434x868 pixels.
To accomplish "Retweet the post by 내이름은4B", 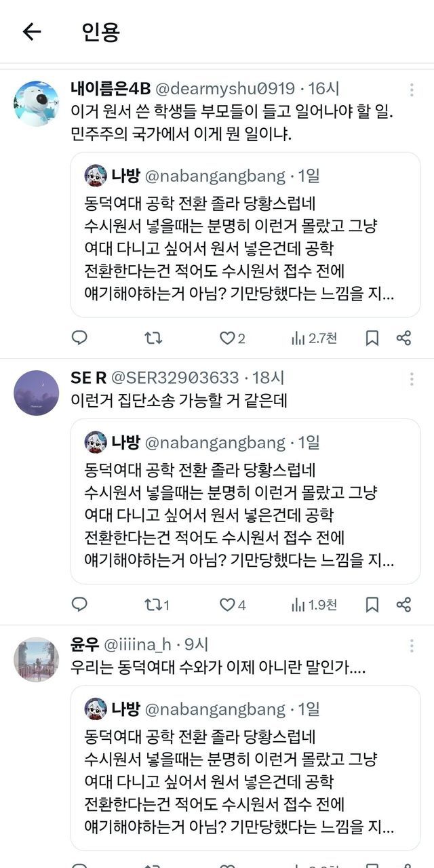I will (153, 338).
